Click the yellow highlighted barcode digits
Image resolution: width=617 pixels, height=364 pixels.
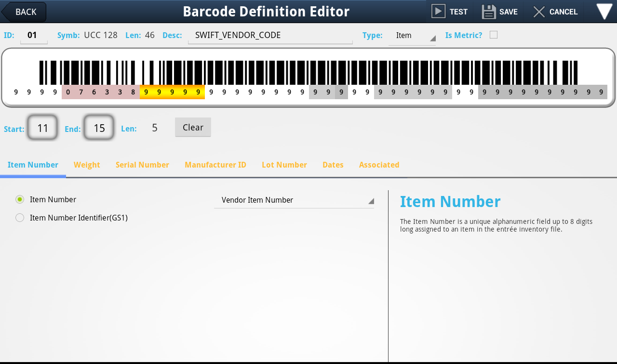pyautogui.click(x=172, y=92)
